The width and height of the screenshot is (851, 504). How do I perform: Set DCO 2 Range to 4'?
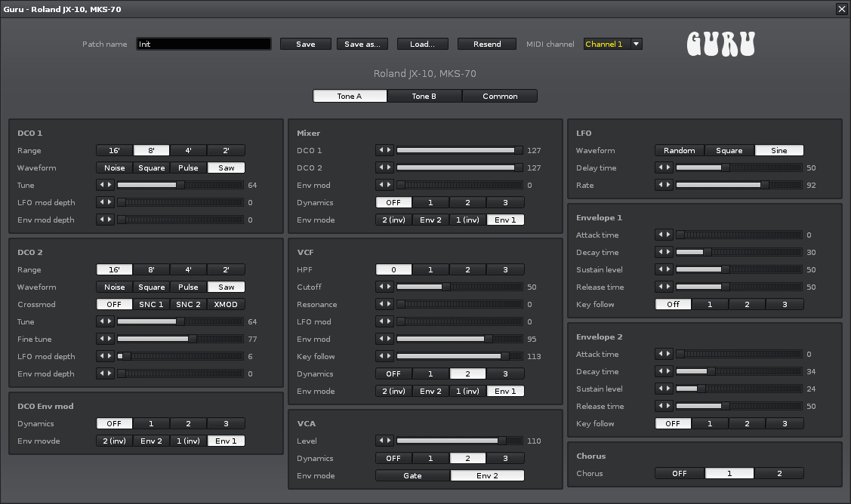point(188,269)
